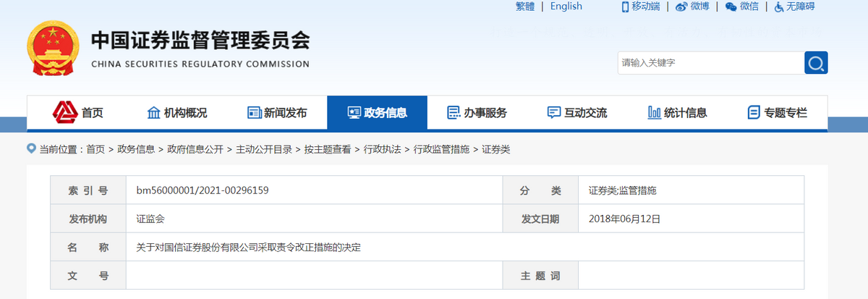
Task: Click the 发布机构 label cell
Action: [88, 219]
